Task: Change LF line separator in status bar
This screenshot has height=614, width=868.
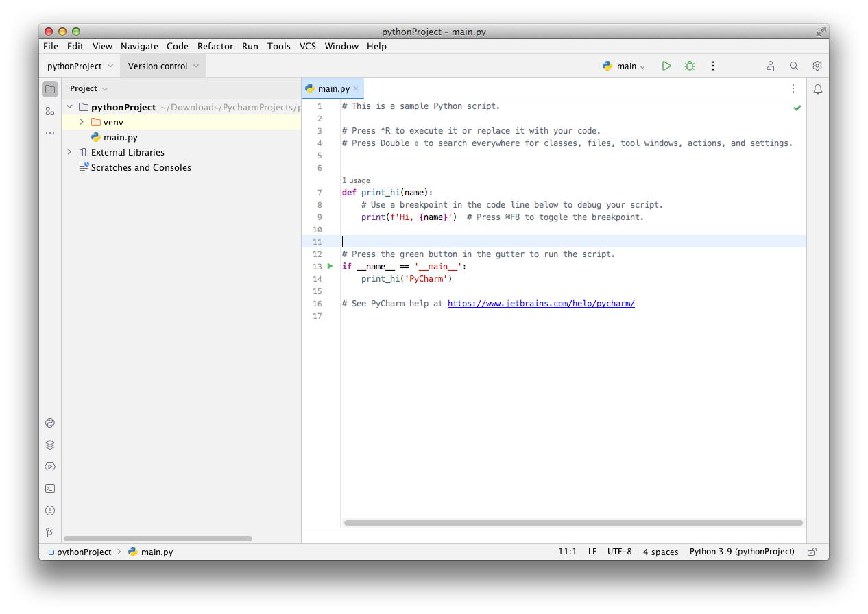Action: coord(592,552)
